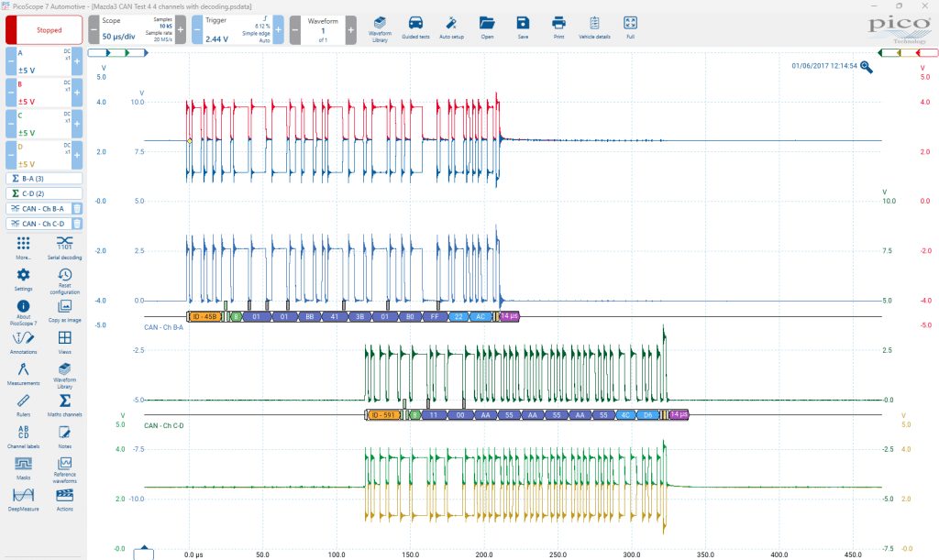Open the More tools grid

[23, 247]
